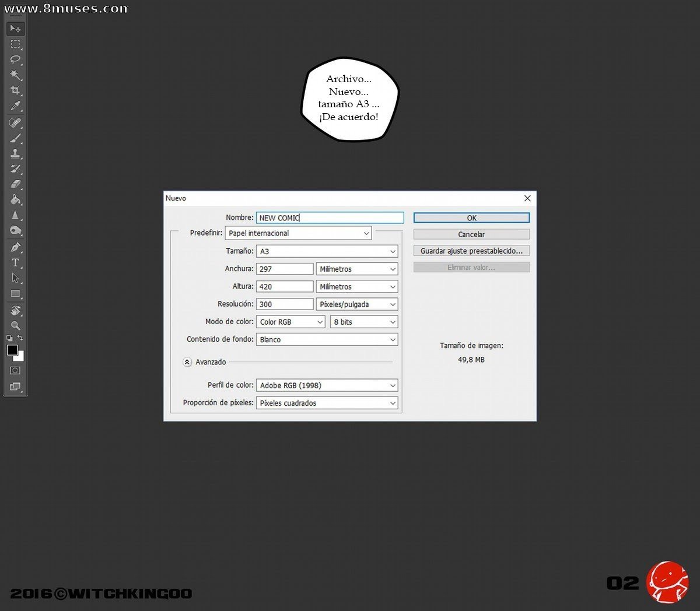
Task: Select the Zoom tool
Action: coord(16,325)
